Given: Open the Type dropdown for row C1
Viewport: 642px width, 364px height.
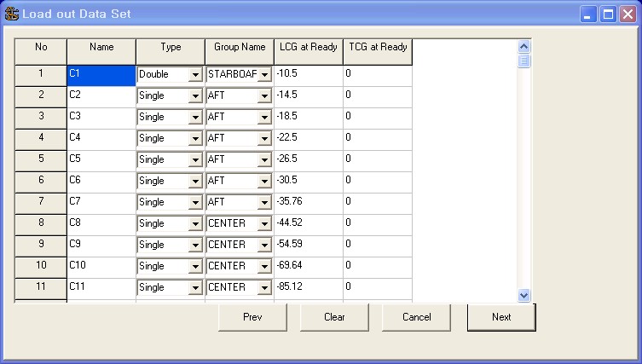Looking at the screenshot, I should tap(195, 75).
